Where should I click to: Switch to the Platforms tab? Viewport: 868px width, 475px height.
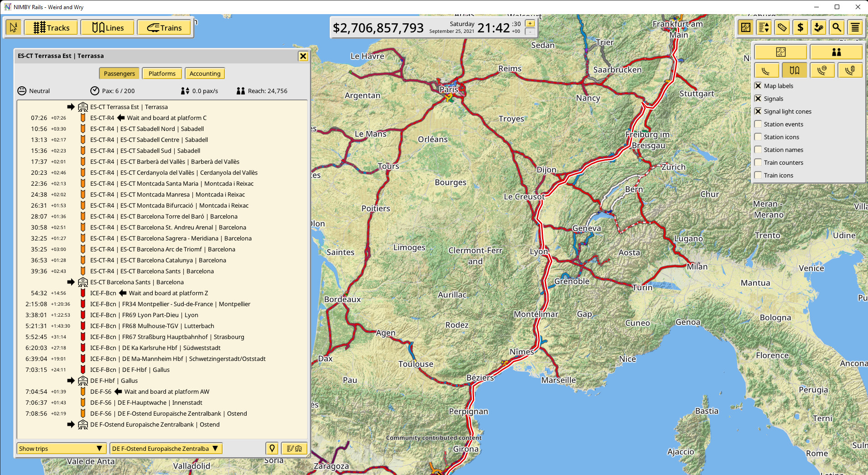click(162, 73)
